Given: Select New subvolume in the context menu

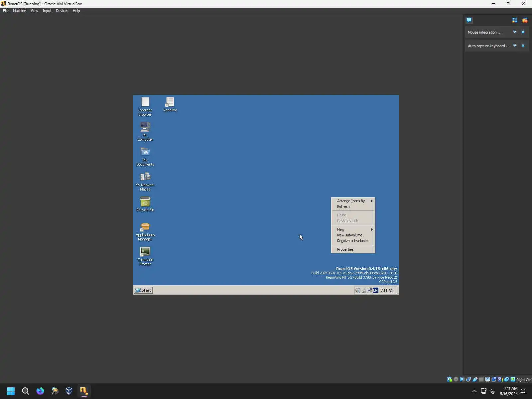Looking at the screenshot, I should coord(353,235).
